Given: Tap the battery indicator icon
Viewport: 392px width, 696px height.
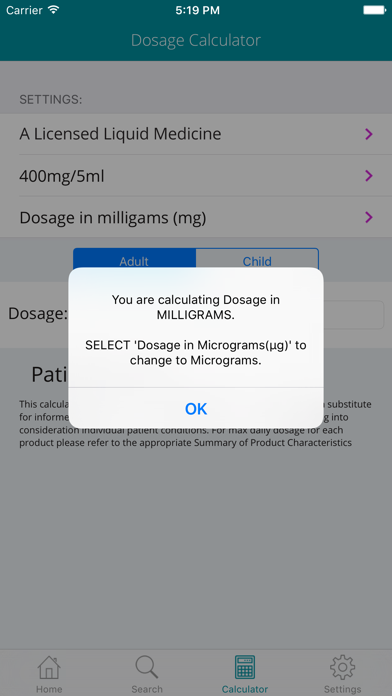Looking at the screenshot, I should click(x=374, y=10).
